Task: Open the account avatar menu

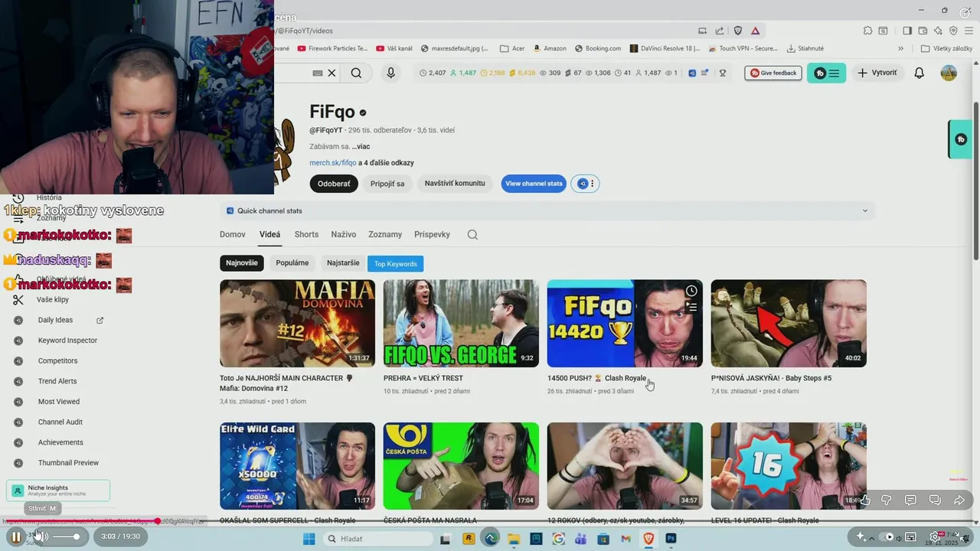Action: click(949, 73)
